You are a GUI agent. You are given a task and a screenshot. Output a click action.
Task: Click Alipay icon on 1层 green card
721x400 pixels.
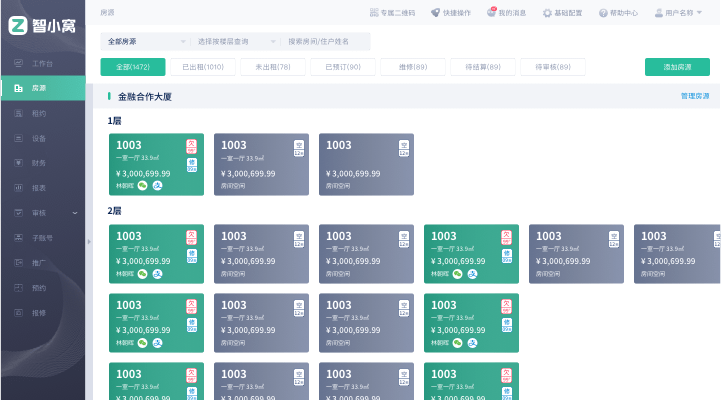[x=157, y=186]
